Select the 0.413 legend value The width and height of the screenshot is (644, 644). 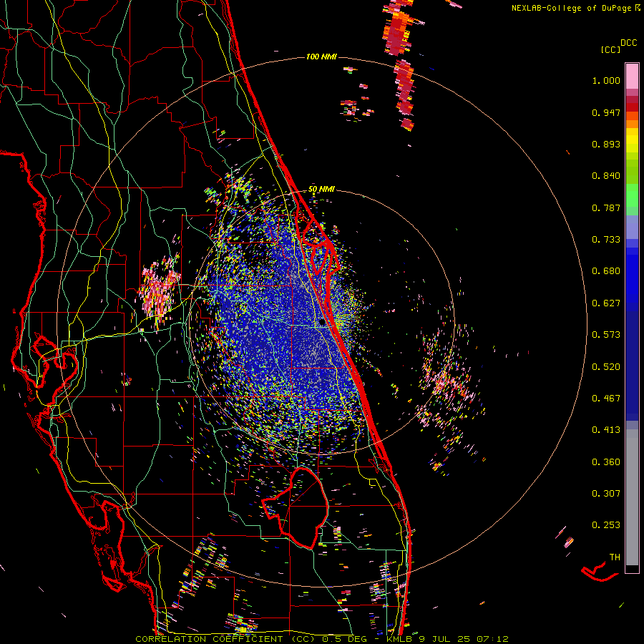[606, 430]
